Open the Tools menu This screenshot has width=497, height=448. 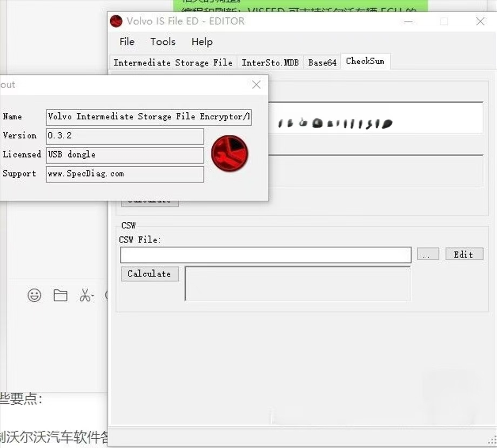(x=163, y=42)
